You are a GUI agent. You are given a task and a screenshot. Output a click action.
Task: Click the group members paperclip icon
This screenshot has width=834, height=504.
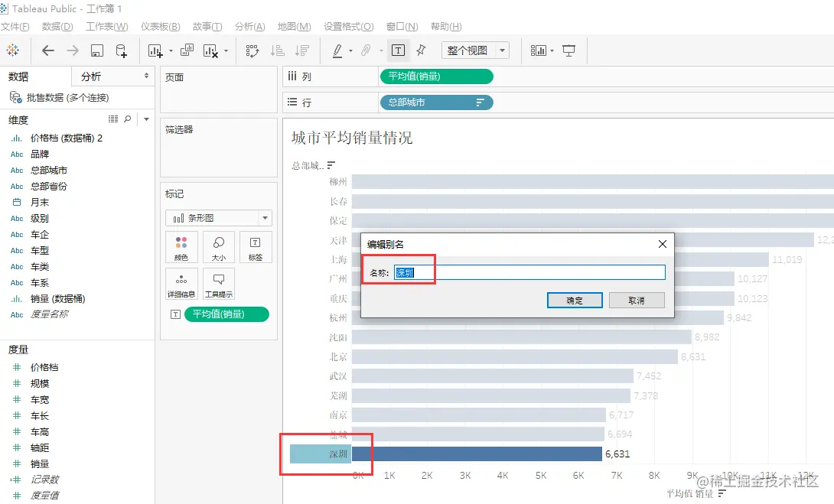pos(366,50)
